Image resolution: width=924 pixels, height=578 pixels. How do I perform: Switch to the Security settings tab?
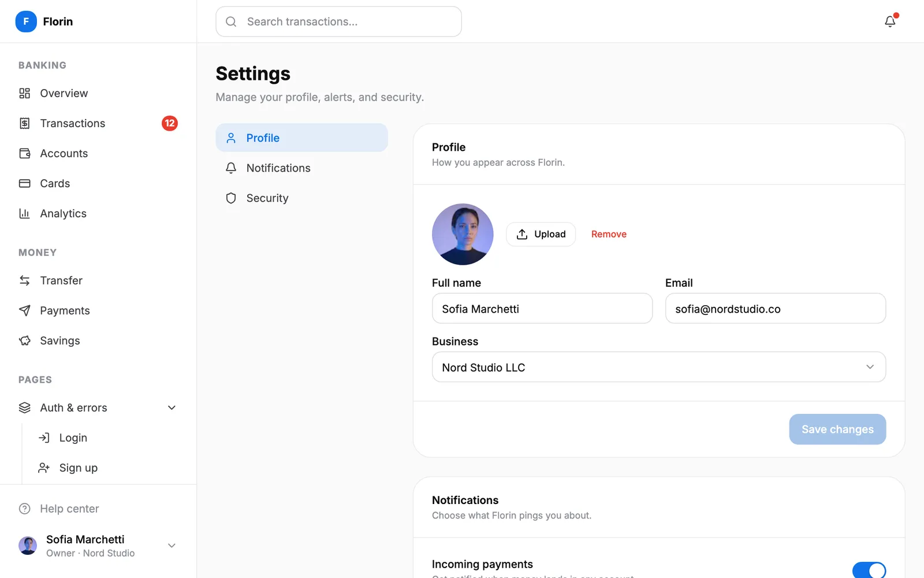pos(302,198)
